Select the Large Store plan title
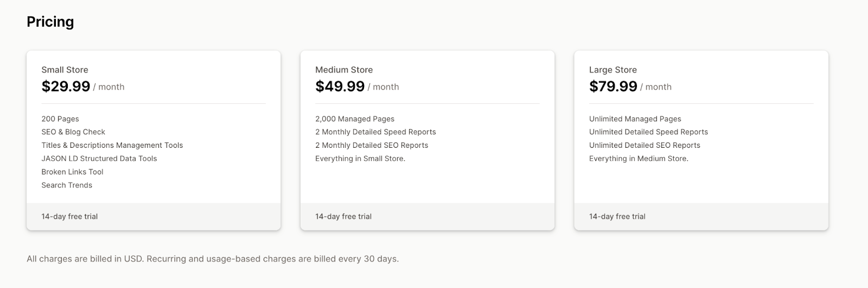The width and height of the screenshot is (868, 288). 612,70
